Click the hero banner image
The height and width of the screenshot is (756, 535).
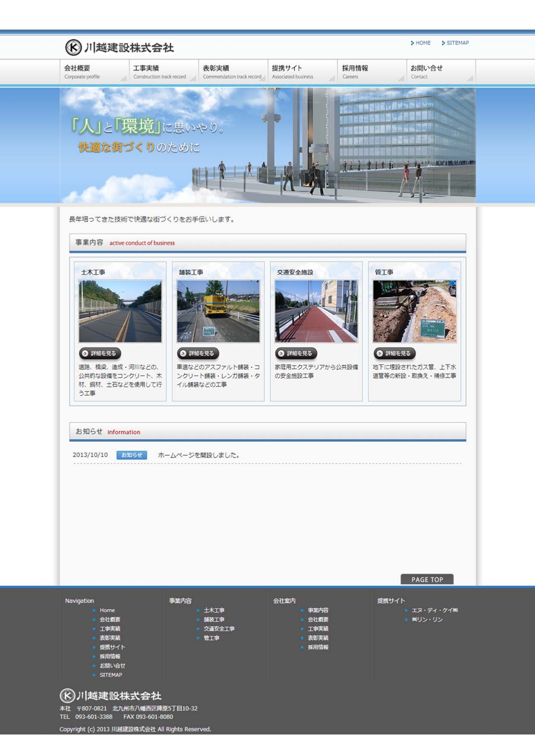click(267, 145)
